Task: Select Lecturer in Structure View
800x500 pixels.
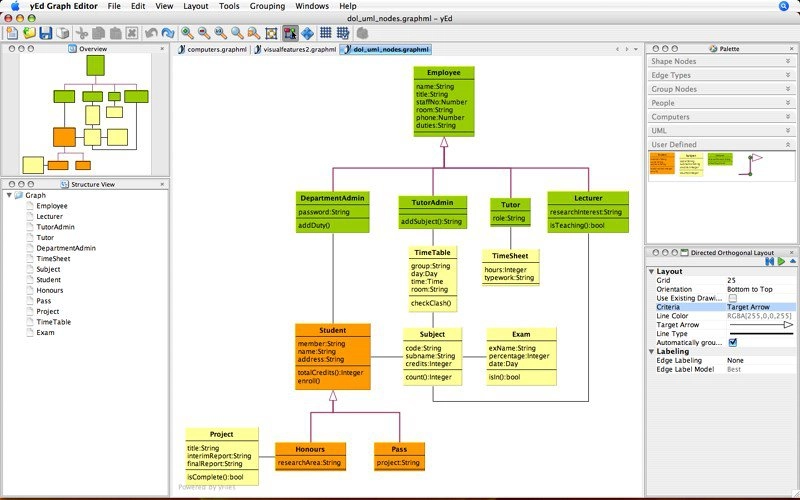Action: [49, 216]
